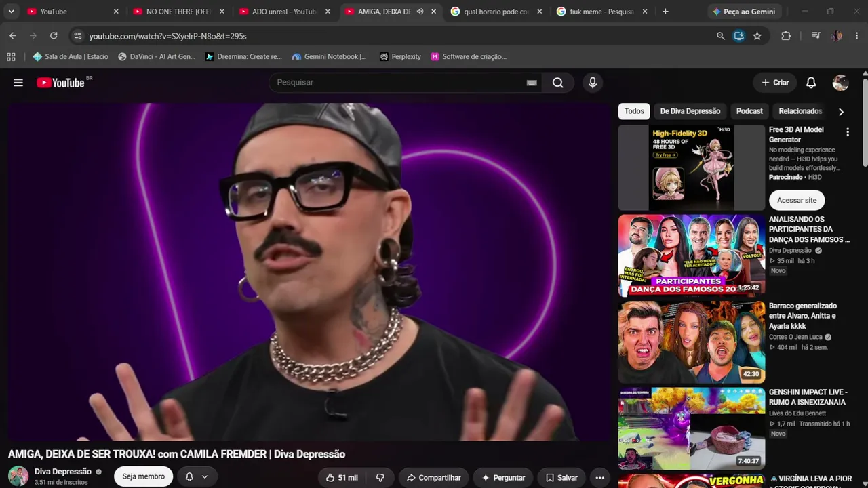Open the bookmarks apps grid
This screenshot has height=488, width=868.
click(x=11, y=57)
